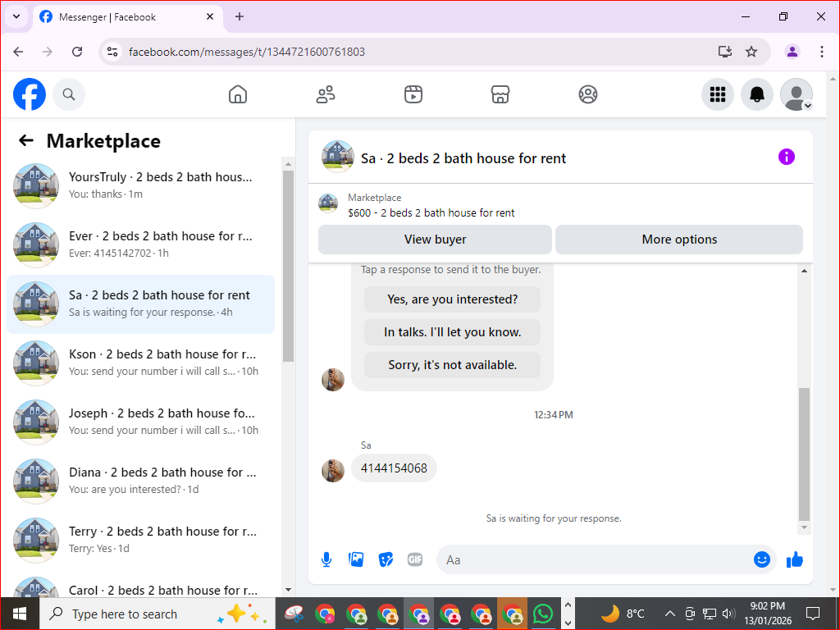Screen dimensions: 840x630
Task: Open the account profile menu
Action: tap(797, 94)
